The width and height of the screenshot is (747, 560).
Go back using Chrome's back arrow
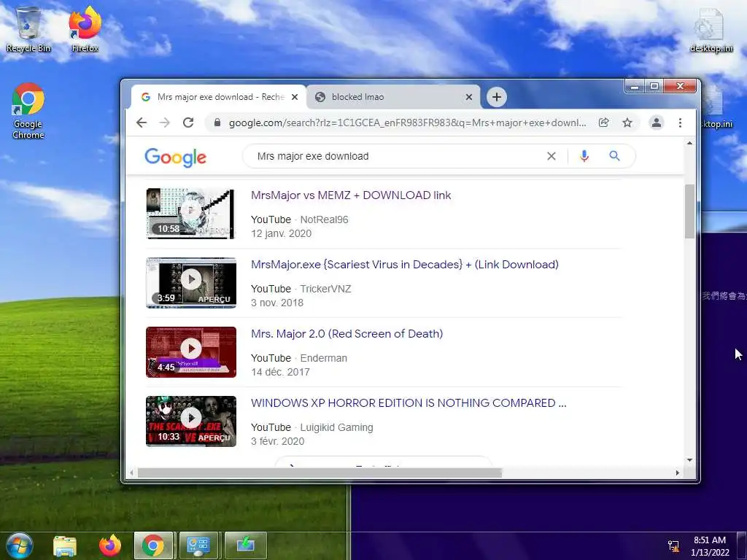142,122
